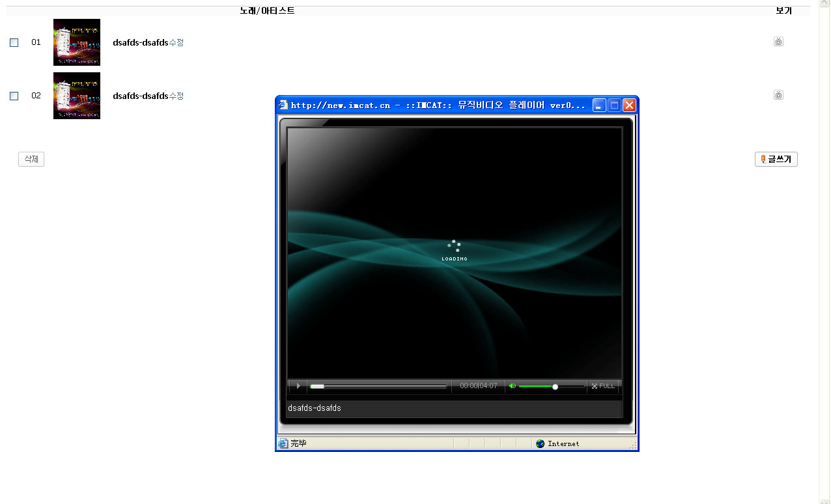Click the volume slider handle
The height and width of the screenshot is (504, 831).
(x=555, y=387)
